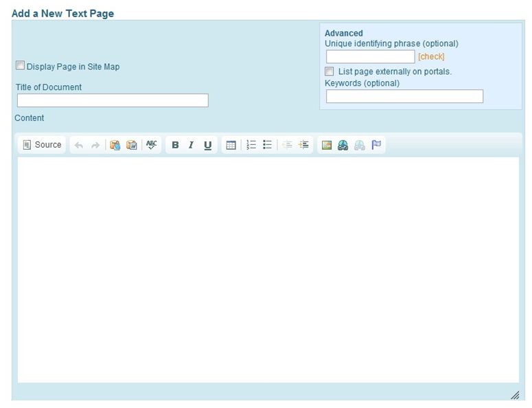Undo the last edit
The image size is (532, 408).
[79, 145]
